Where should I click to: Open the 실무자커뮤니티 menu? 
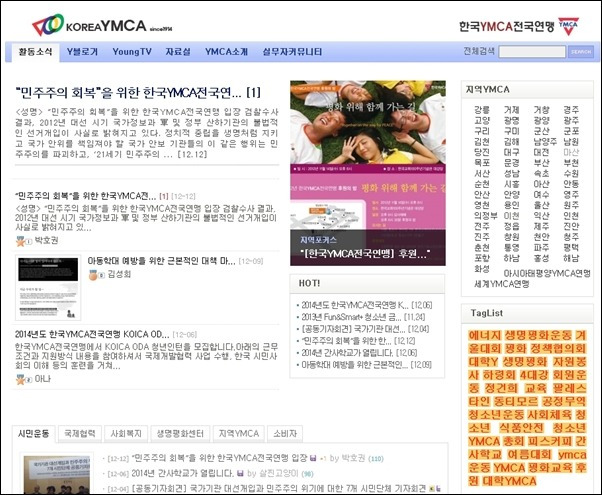(292, 52)
